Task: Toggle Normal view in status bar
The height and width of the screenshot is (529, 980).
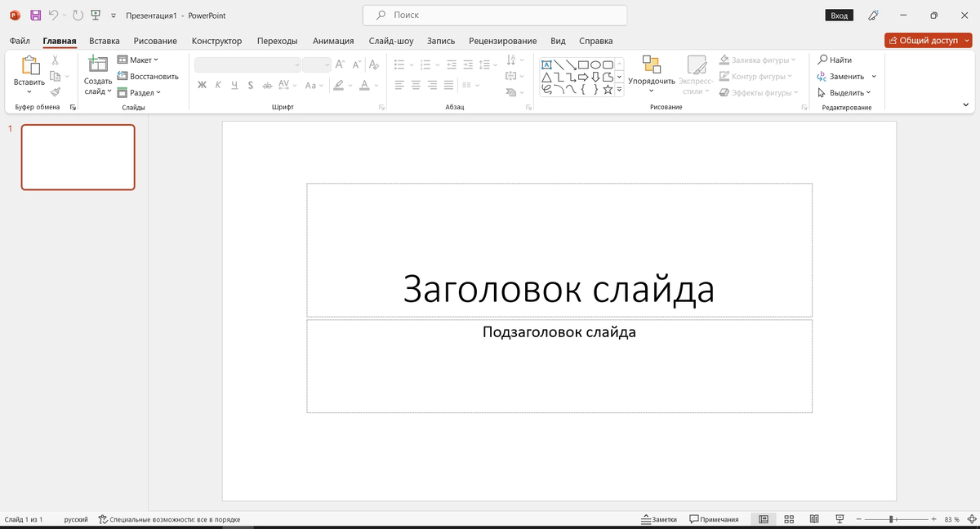Action: click(x=764, y=519)
